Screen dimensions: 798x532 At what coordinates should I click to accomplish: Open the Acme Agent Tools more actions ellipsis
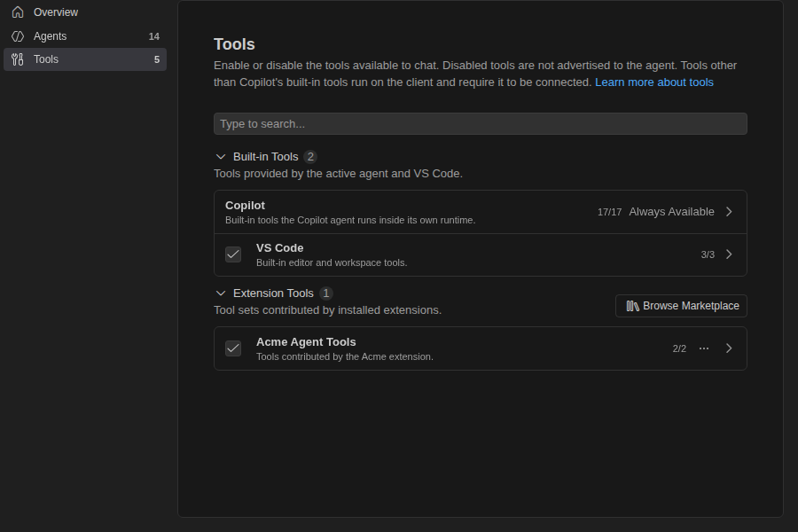coord(704,348)
